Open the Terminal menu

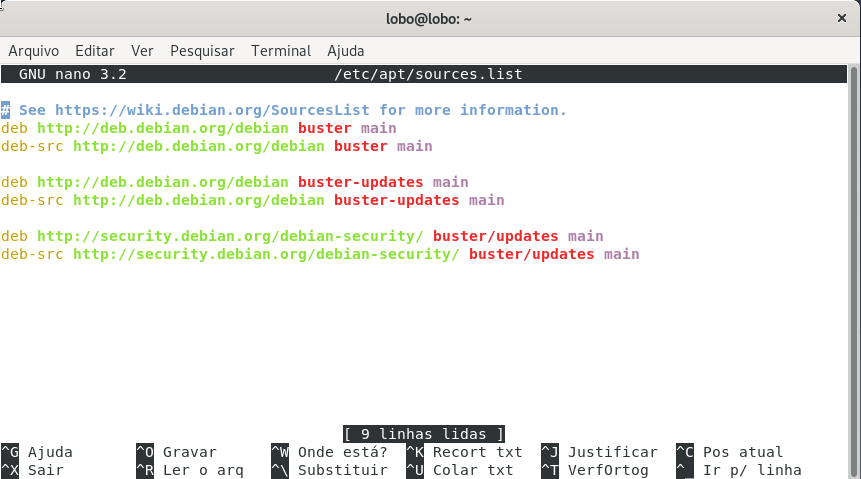(281, 51)
